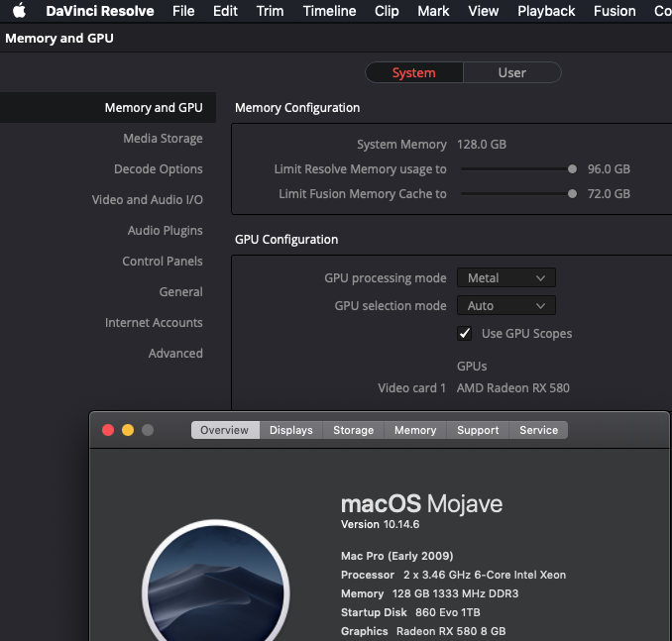Select Storage tab in About This Mac

tap(353, 430)
